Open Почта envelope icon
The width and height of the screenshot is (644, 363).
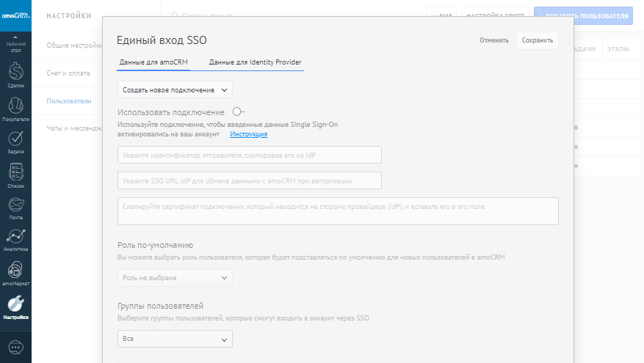(15, 208)
